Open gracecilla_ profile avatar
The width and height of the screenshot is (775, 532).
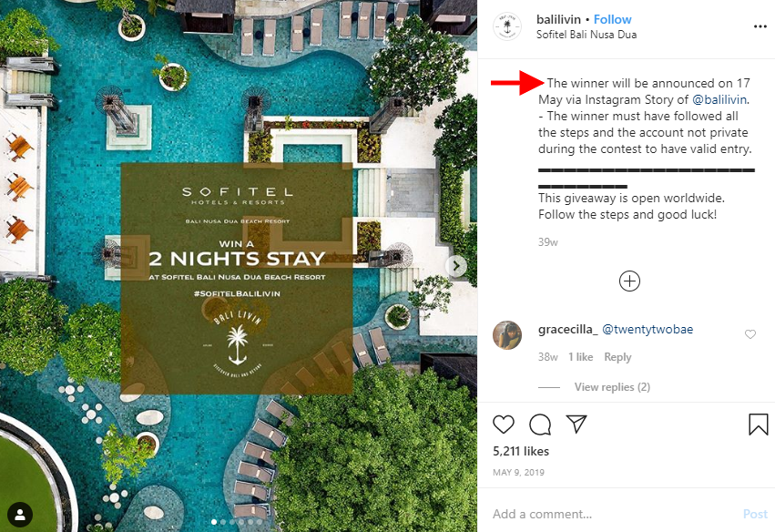[x=507, y=334]
